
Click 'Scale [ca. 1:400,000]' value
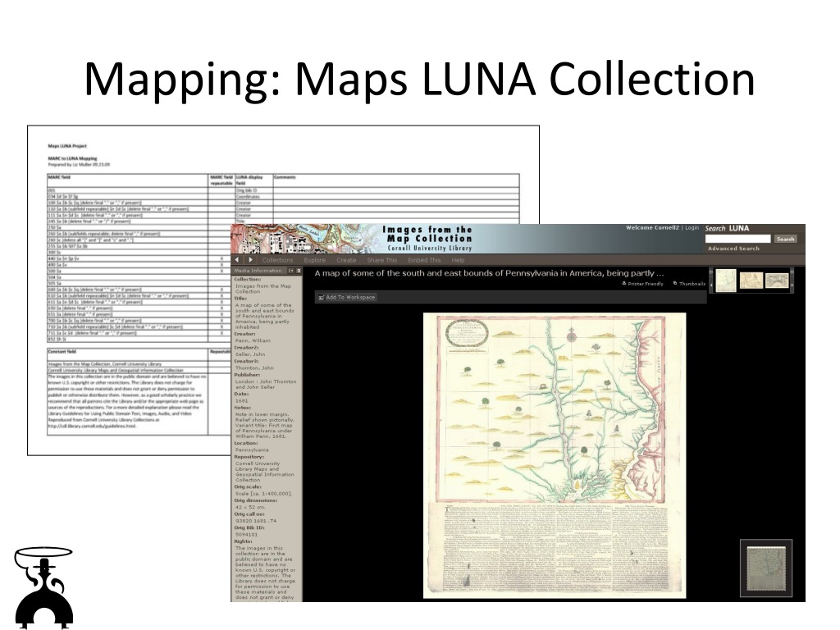coord(263,494)
